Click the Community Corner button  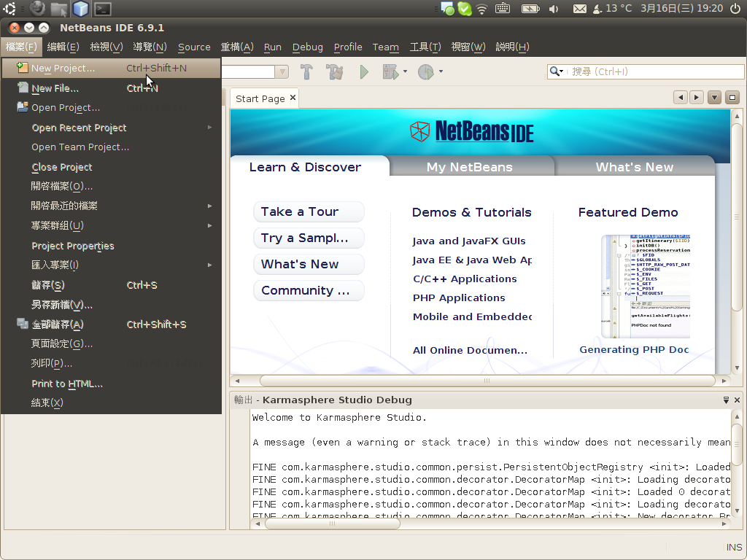(x=309, y=290)
